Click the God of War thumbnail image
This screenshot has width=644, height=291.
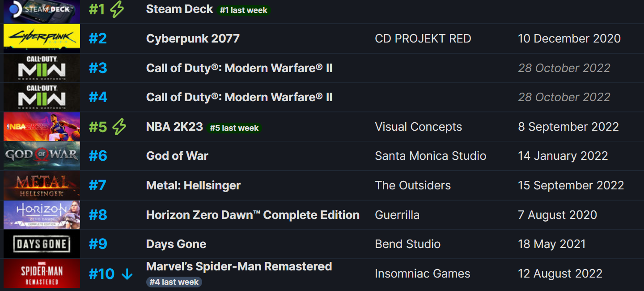pos(42,156)
